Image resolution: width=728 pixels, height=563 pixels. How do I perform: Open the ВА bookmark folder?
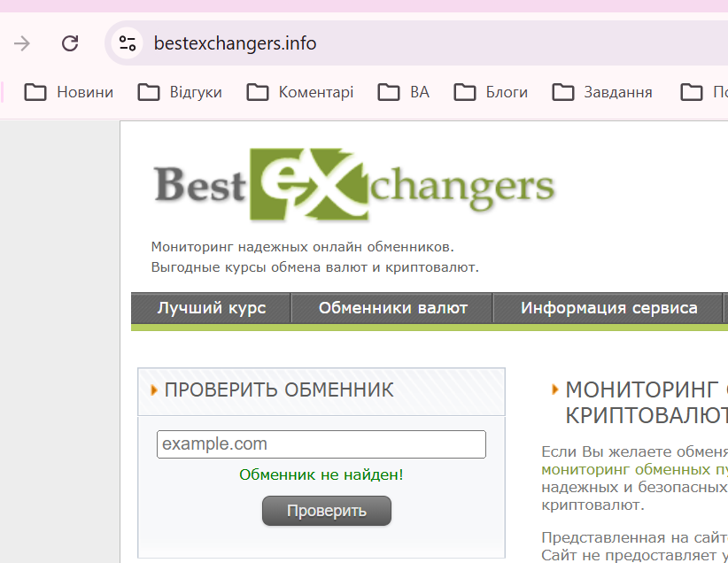404,92
